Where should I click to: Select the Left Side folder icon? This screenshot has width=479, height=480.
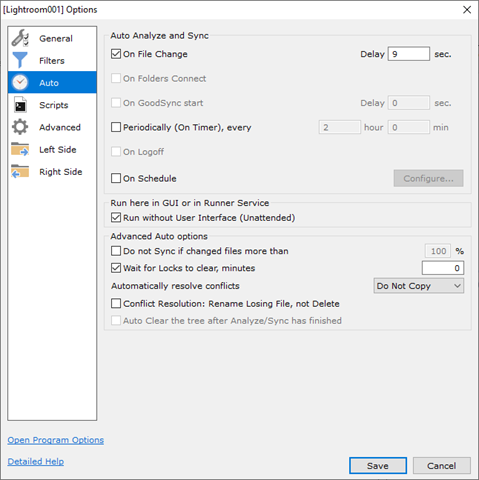point(20,149)
